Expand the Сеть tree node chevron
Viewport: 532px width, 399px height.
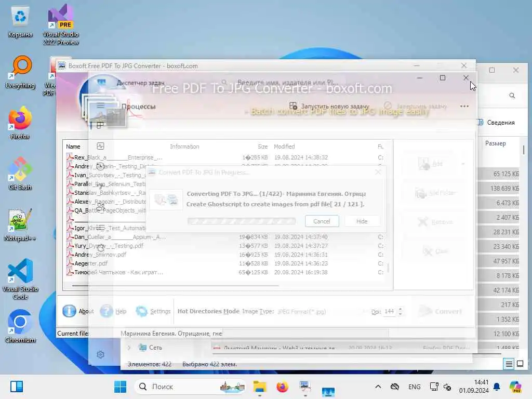(x=129, y=348)
